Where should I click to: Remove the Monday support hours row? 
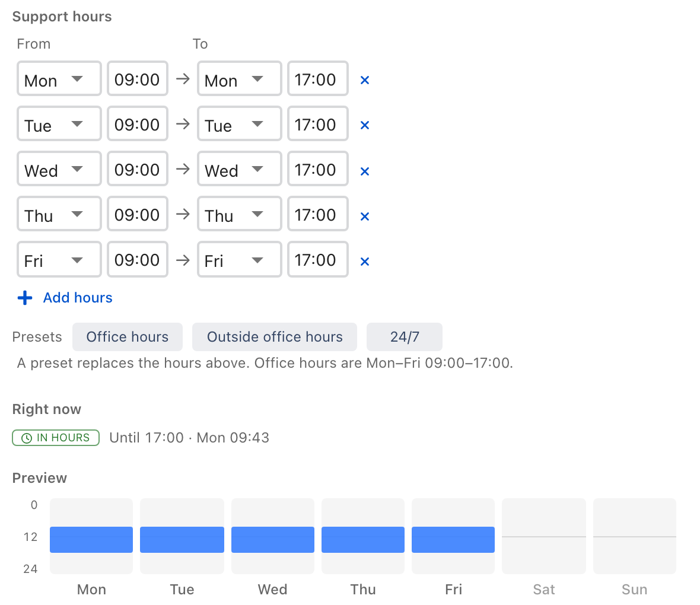click(365, 80)
